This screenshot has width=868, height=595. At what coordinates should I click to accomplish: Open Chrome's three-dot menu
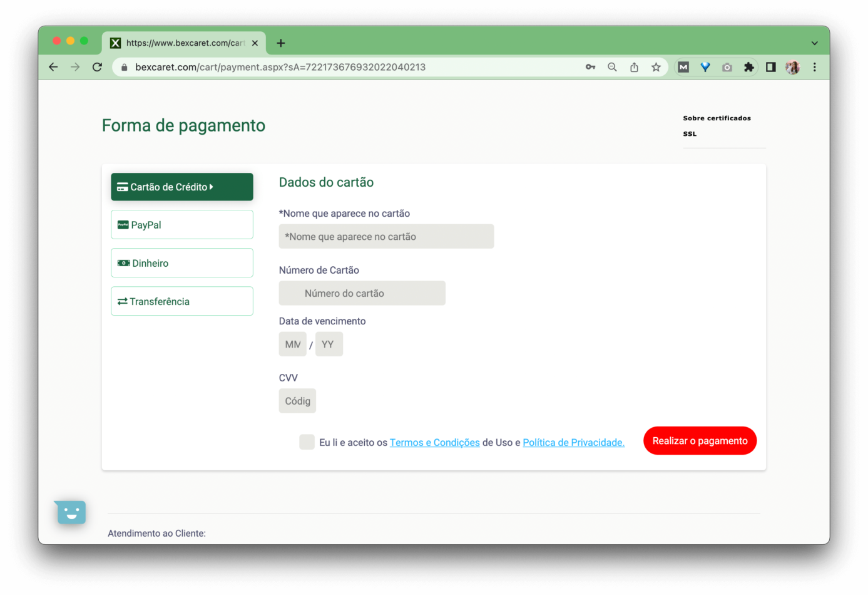[x=814, y=67]
